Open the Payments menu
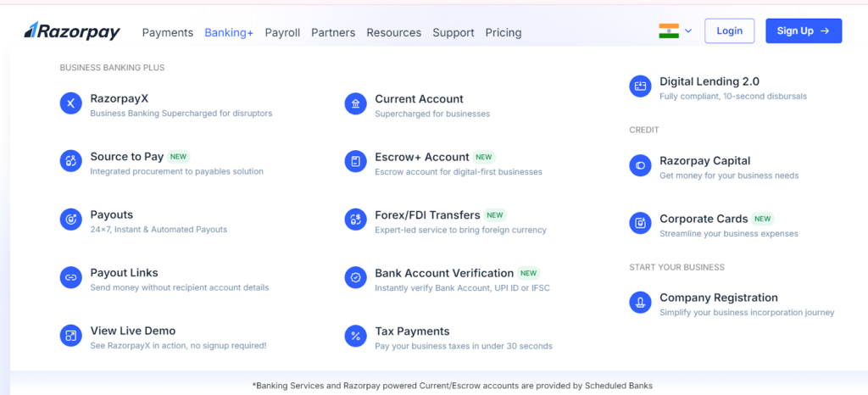The image size is (868, 395). [x=168, y=33]
